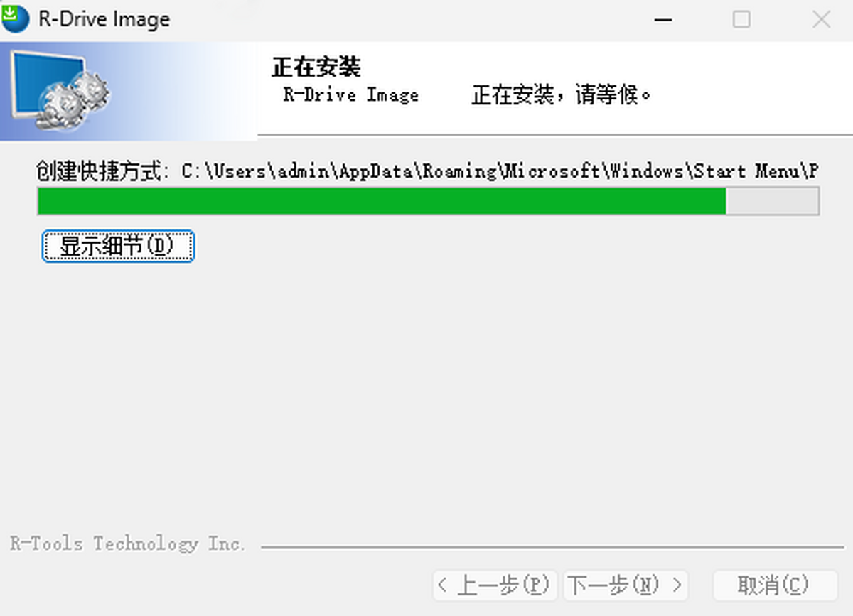
Task: Click the installer monitor and gears banner image
Action: 128,91
